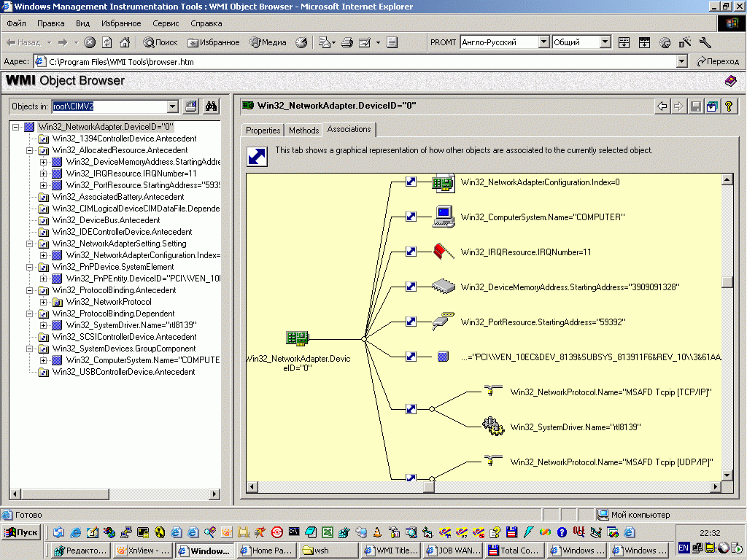Click the graph horizontal scrollbar thumb
The height and width of the screenshot is (560, 747).
coord(429,486)
